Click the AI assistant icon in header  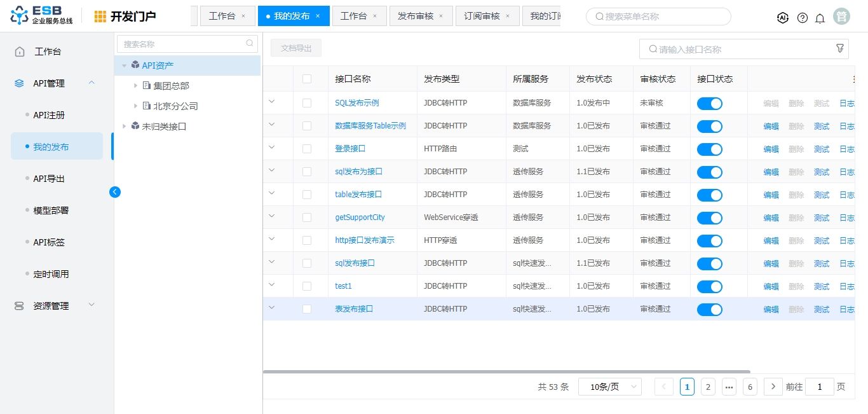(x=783, y=18)
